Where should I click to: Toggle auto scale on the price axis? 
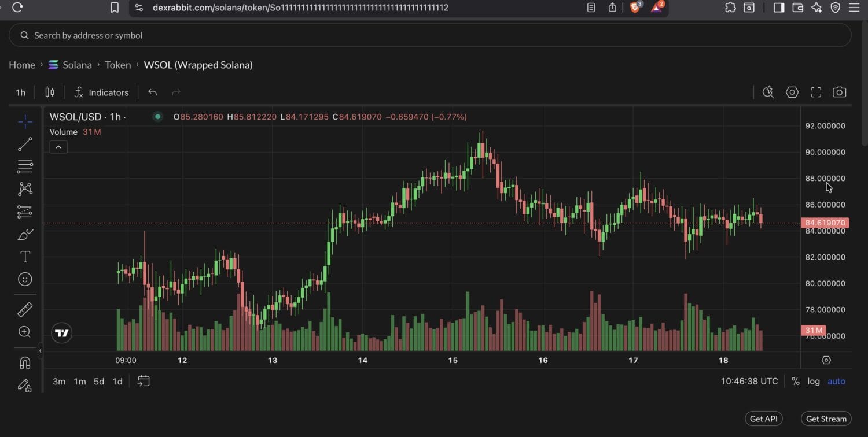[x=836, y=381]
